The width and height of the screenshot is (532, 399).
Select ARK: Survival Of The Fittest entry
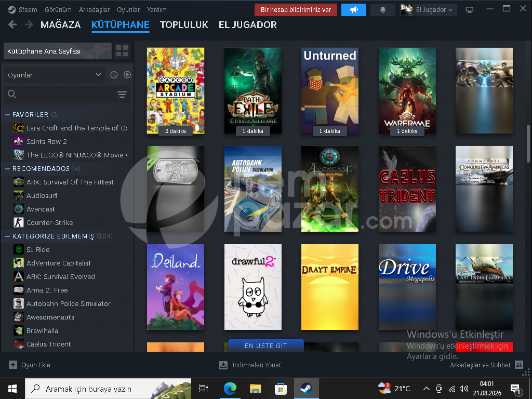[71, 182]
